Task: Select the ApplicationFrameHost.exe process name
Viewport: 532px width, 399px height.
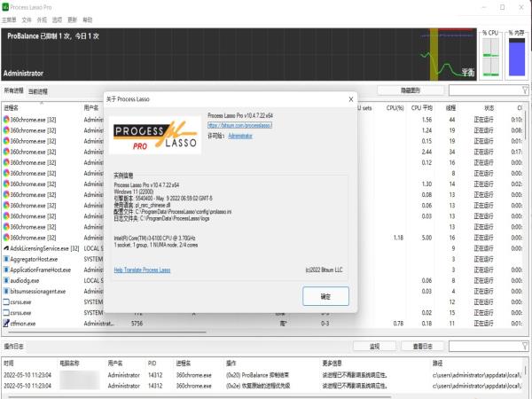Action: click(x=41, y=270)
